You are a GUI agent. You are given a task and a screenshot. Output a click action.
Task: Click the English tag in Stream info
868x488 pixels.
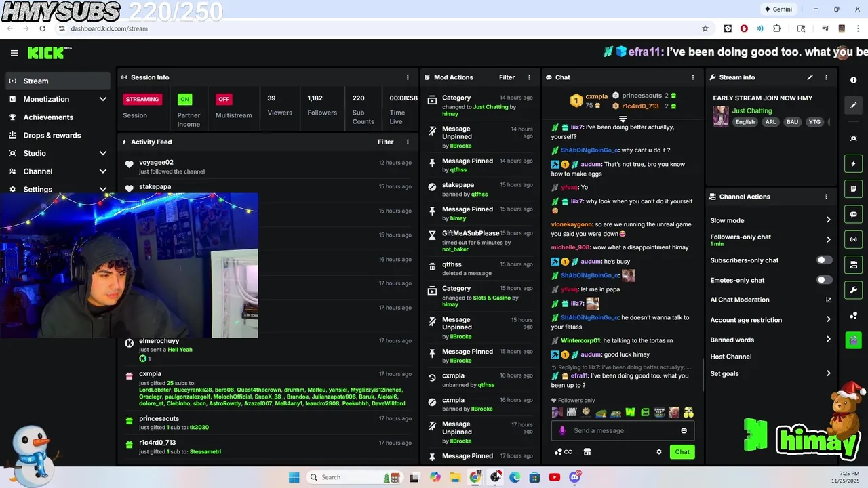pos(745,122)
